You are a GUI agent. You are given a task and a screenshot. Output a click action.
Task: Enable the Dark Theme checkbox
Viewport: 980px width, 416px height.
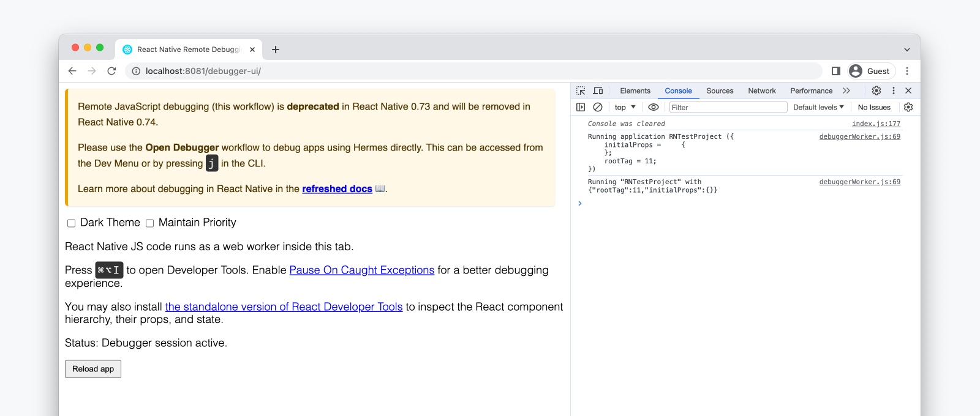pos(72,223)
